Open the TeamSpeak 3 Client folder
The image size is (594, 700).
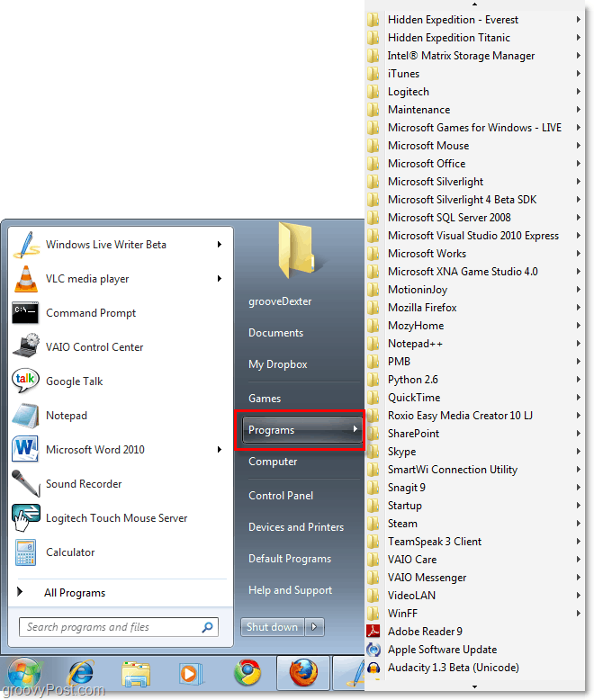click(x=475, y=542)
